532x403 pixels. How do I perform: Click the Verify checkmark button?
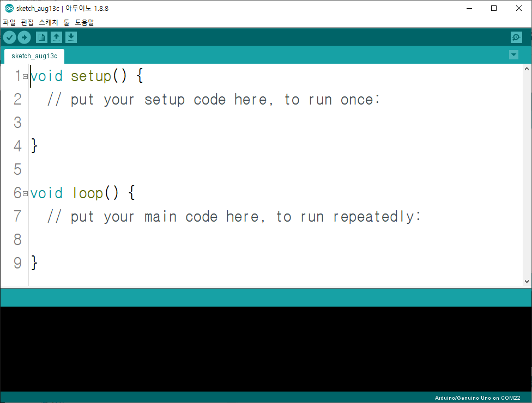[x=9, y=37]
